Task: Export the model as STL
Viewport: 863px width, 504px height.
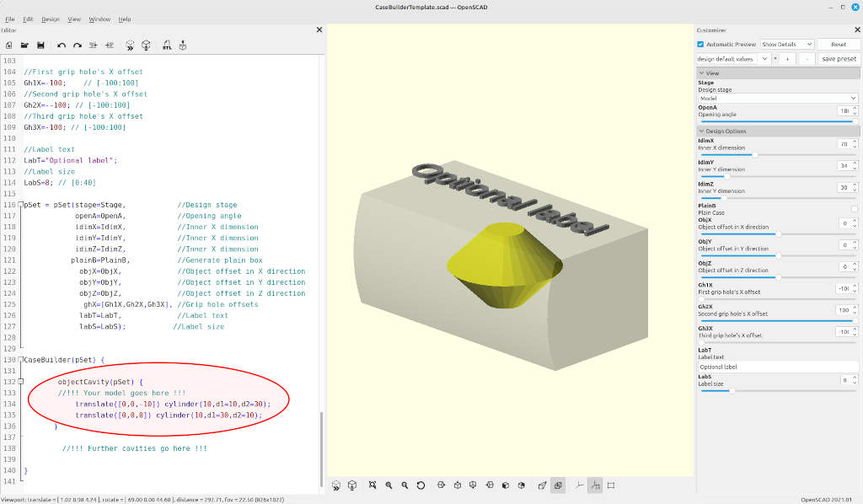Action: 167,46
